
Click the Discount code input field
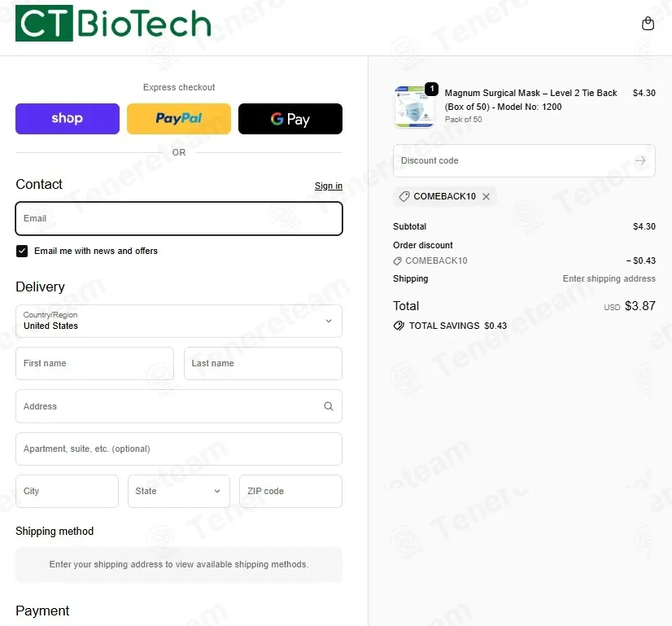524,161
